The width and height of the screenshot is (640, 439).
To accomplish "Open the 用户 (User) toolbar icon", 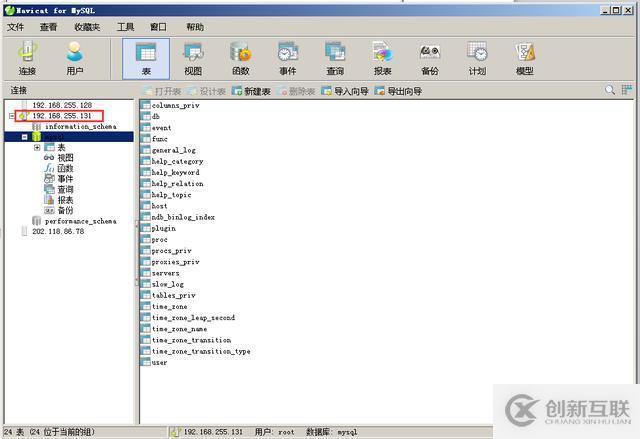I will (x=75, y=58).
